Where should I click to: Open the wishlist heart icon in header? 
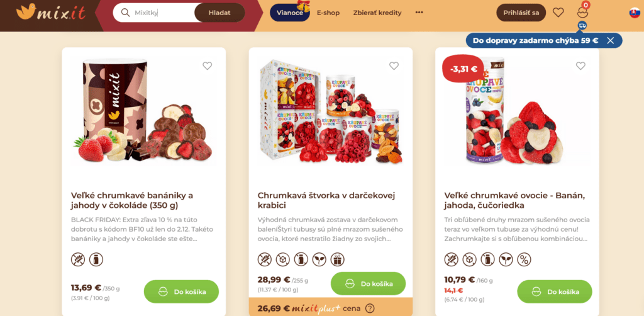tap(558, 13)
